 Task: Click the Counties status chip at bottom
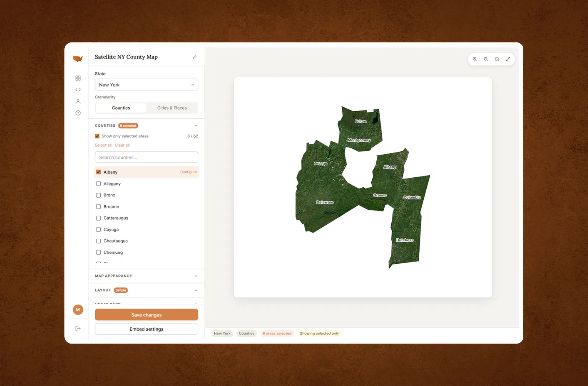pos(247,333)
